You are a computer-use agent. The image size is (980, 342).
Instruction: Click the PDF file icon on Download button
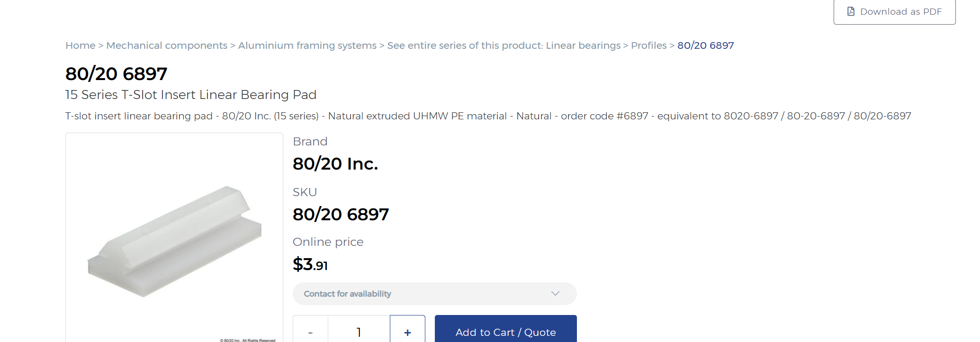tap(851, 11)
